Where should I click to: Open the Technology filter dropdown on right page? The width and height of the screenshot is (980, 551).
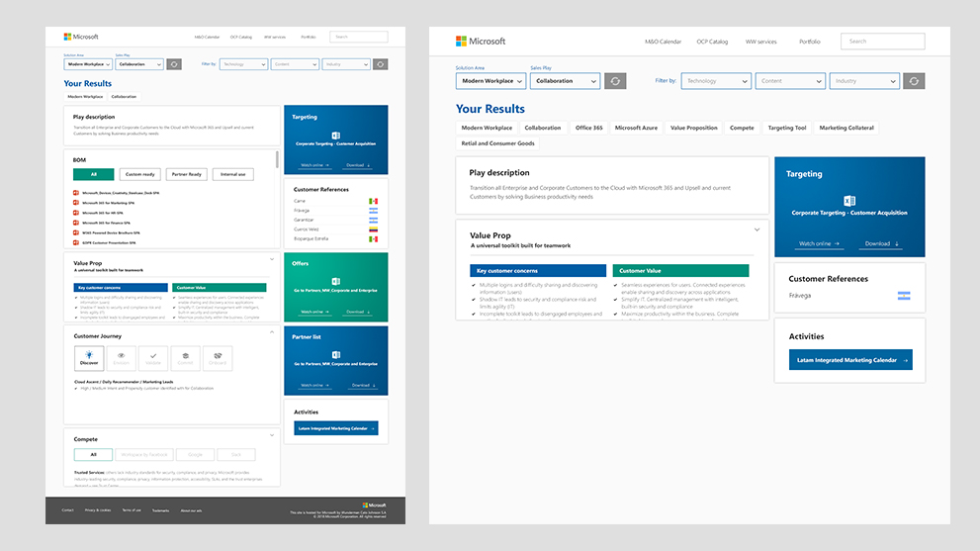pyautogui.click(x=716, y=81)
